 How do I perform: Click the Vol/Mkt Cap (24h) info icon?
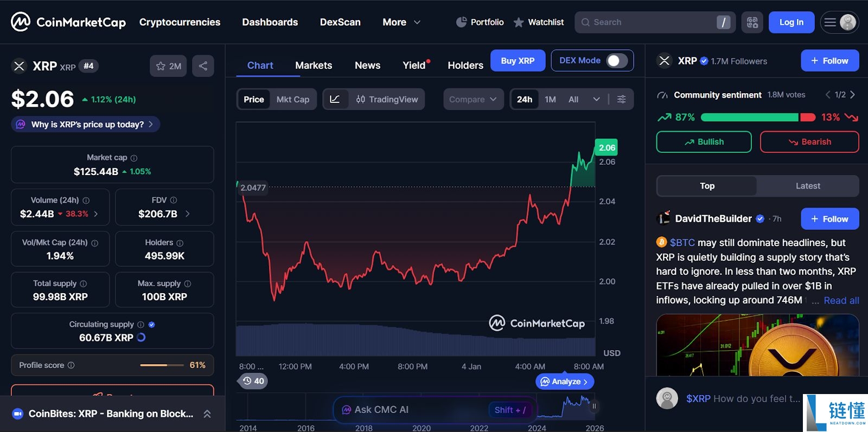pos(95,243)
